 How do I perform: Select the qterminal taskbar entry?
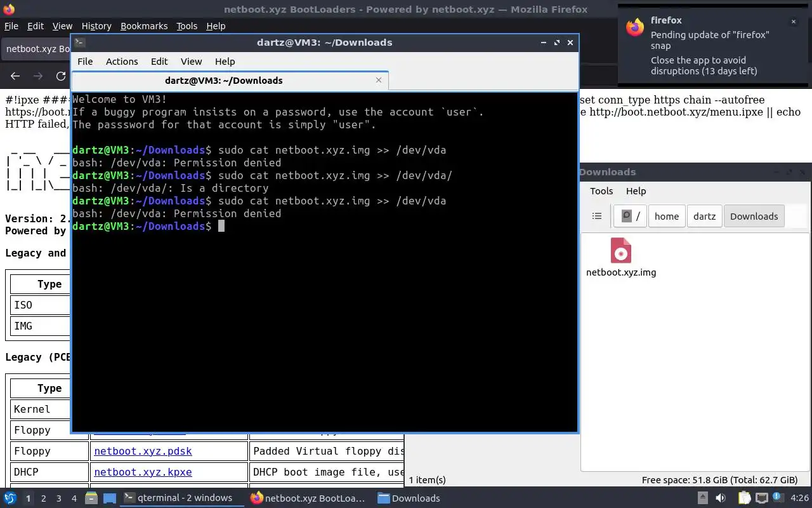coord(182,498)
